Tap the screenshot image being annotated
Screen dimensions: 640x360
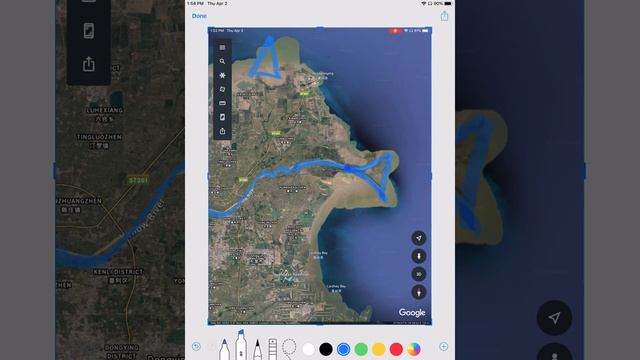[320, 176]
